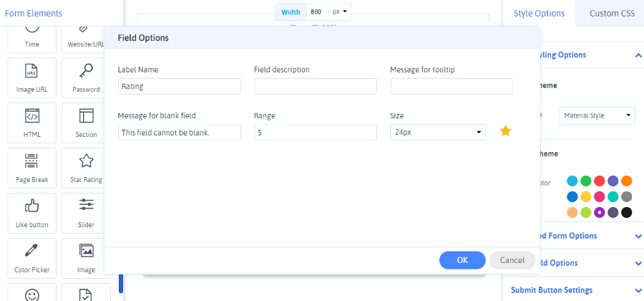Screen dimensions: 644x301
Task: Add the Website/URL form element
Action: point(84,39)
